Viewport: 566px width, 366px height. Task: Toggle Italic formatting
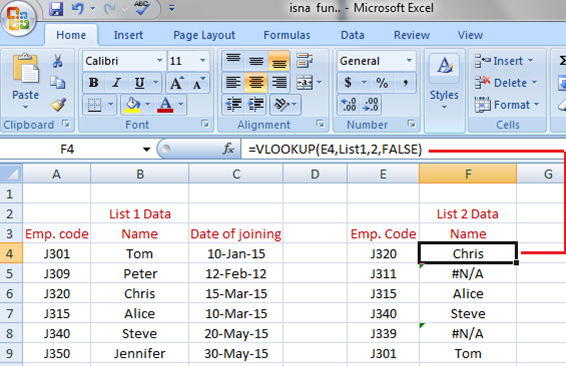tap(116, 83)
